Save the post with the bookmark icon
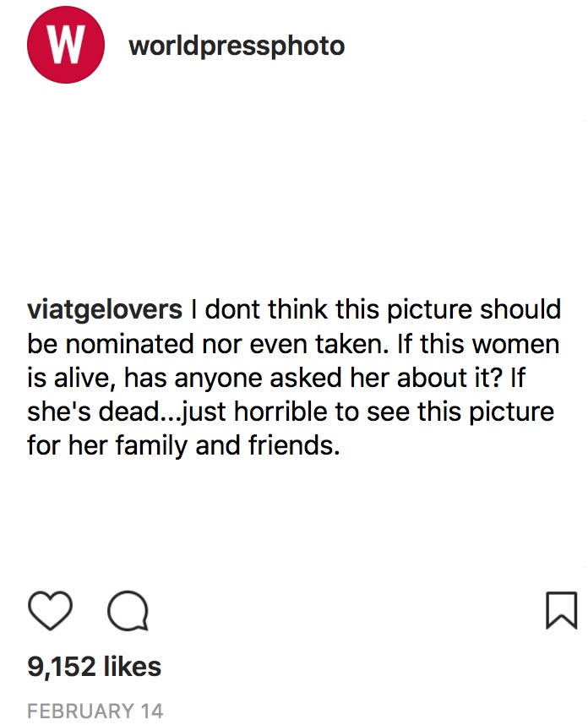This screenshot has width=588, height=725. (x=561, y=610)
